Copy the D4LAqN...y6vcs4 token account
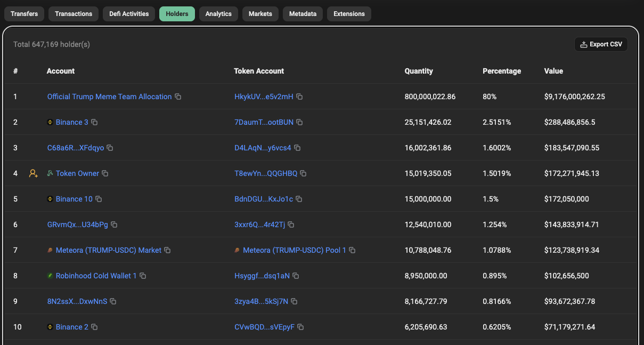 click(x=297, y=148)
